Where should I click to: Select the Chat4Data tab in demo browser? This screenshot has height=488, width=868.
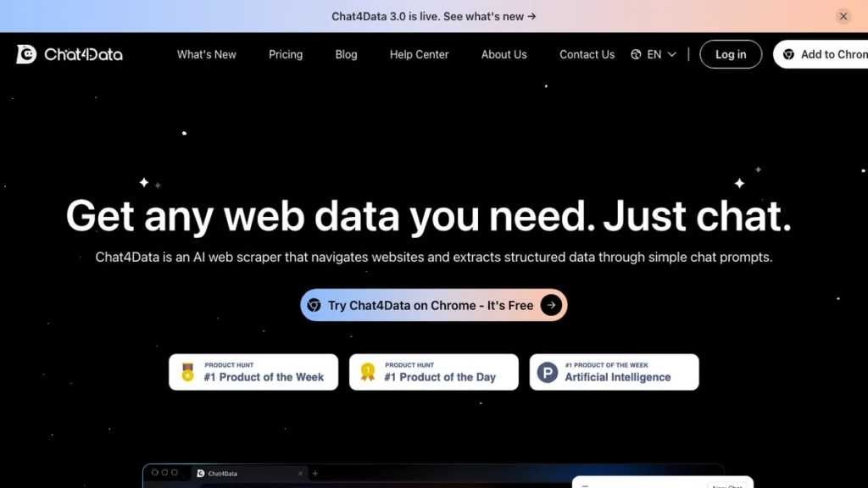click(249, 474)
